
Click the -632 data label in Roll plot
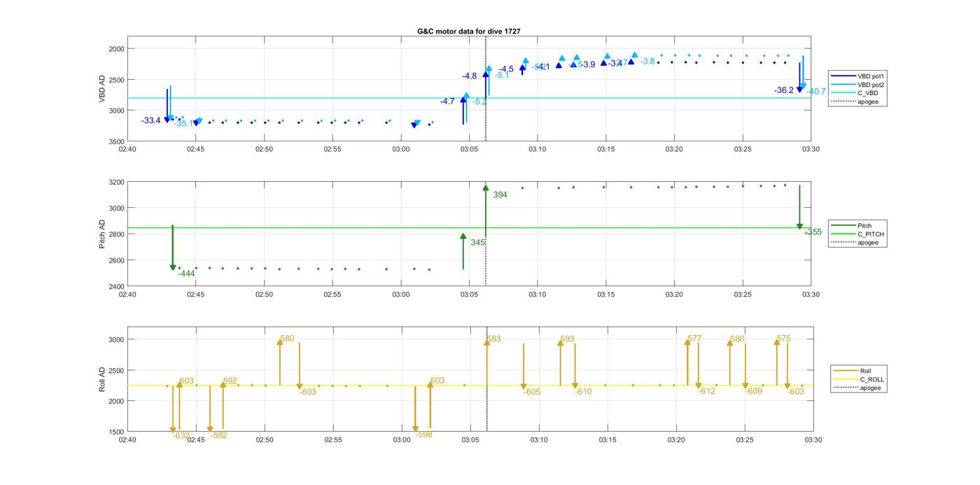(x=181, y=435)
